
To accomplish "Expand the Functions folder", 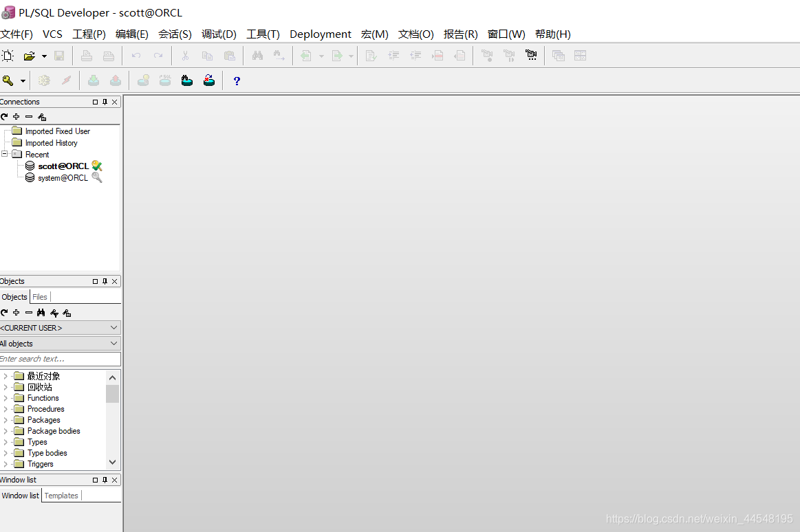I will click(x=6, y=398).
